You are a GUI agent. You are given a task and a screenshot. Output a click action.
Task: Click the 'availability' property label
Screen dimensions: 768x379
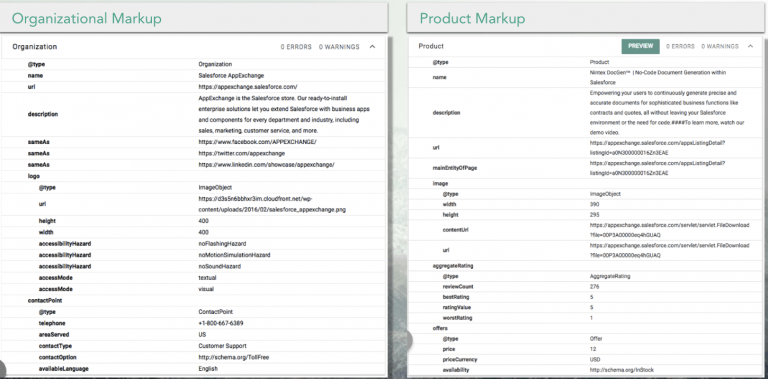click(x=456, y=370)
